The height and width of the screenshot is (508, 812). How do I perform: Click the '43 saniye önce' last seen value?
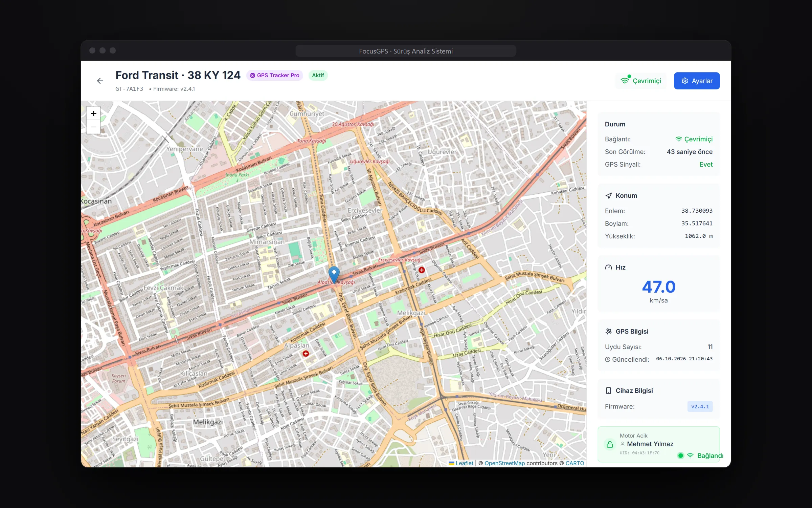pos(690,152)
